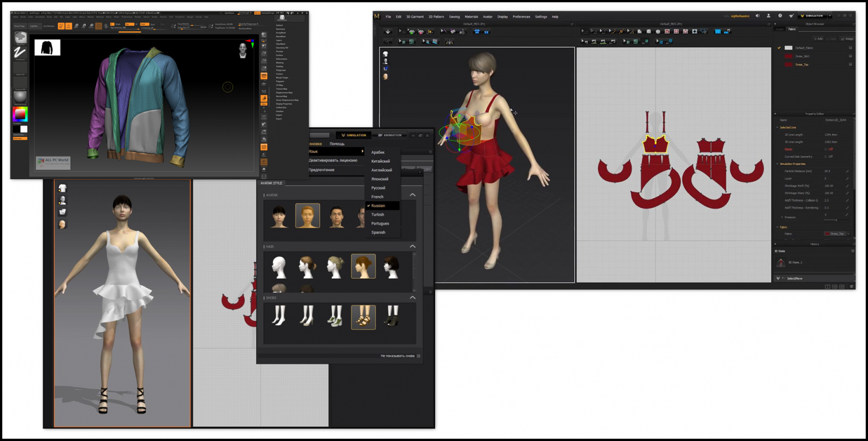Click the user account icon in top bar
This screenshot has width=868, height=441.
(x=769, y=16)
